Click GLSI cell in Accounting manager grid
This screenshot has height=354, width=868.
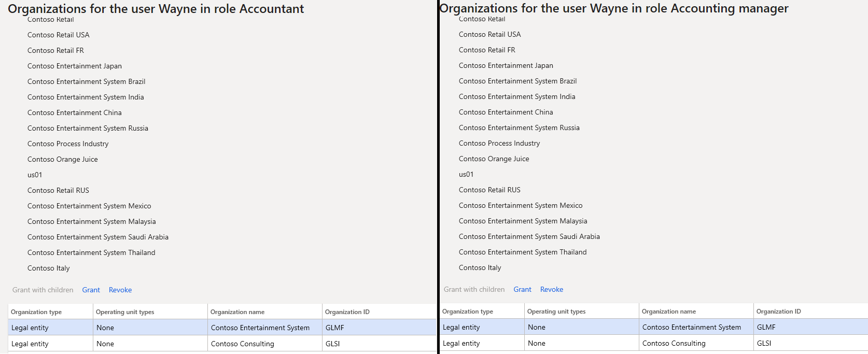[810, 343]
